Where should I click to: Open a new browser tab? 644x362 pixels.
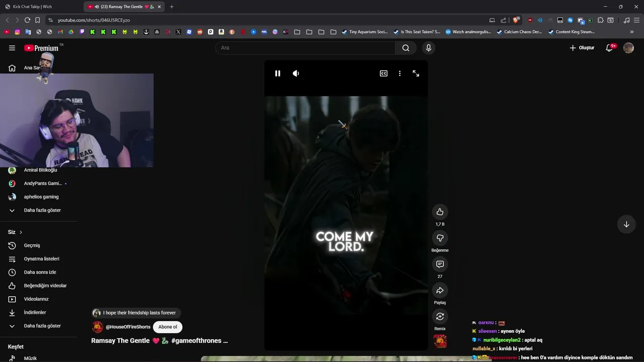172,7
